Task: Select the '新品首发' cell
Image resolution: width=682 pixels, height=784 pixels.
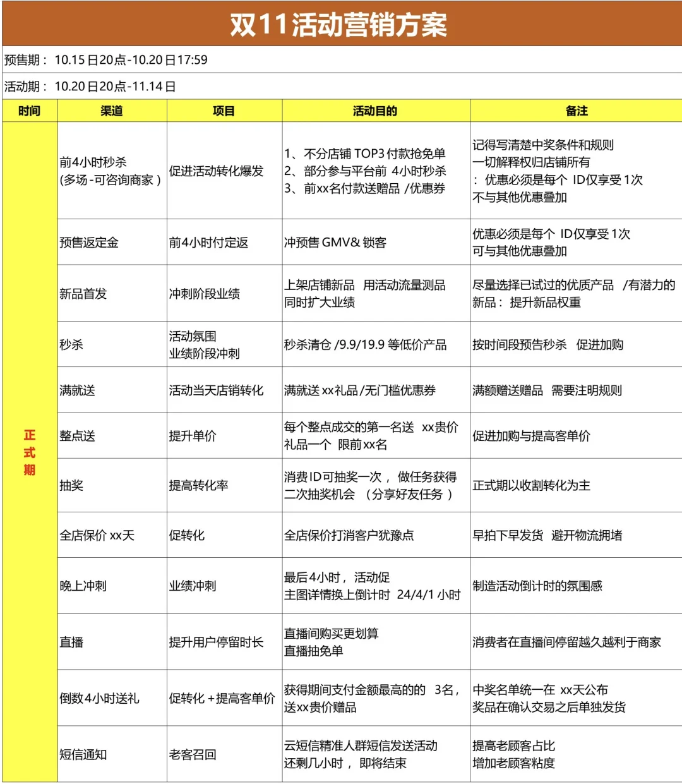Action: [x=112, y=293]
